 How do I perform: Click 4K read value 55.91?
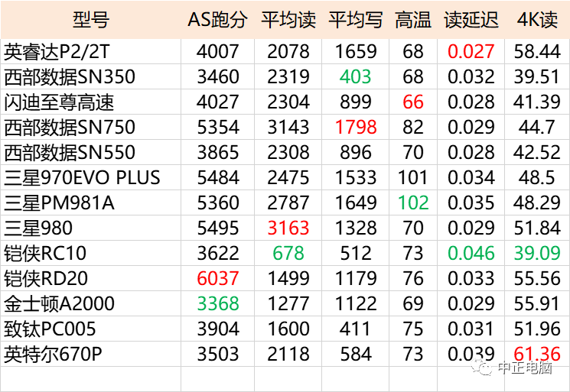click(x=537, y=303)
